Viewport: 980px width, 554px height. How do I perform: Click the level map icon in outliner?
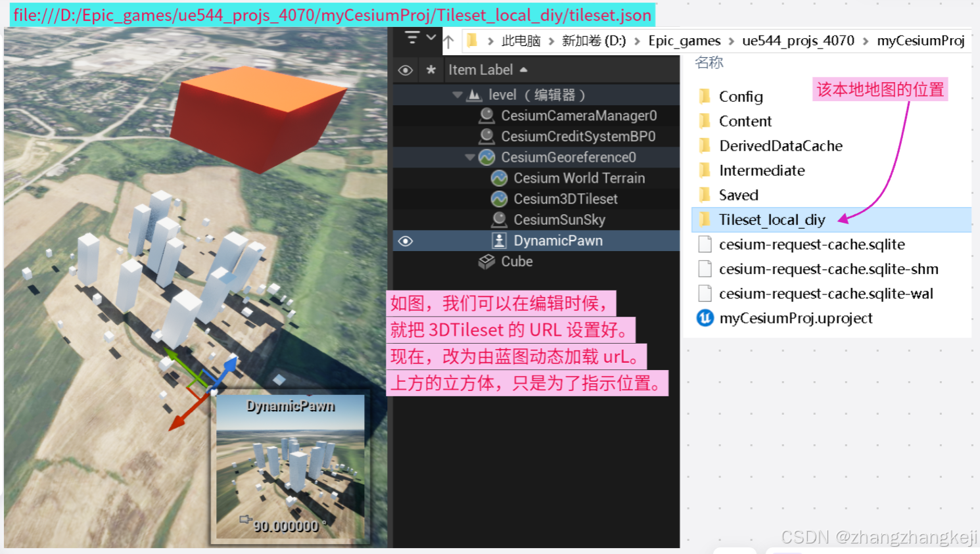pos(475,94)
